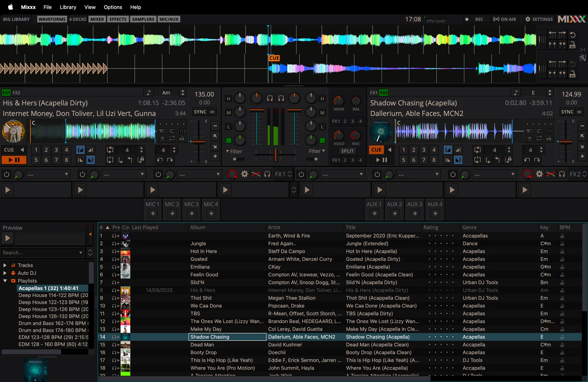Select Deep House 114-122 BPM playlist

(x=53, y=295)
